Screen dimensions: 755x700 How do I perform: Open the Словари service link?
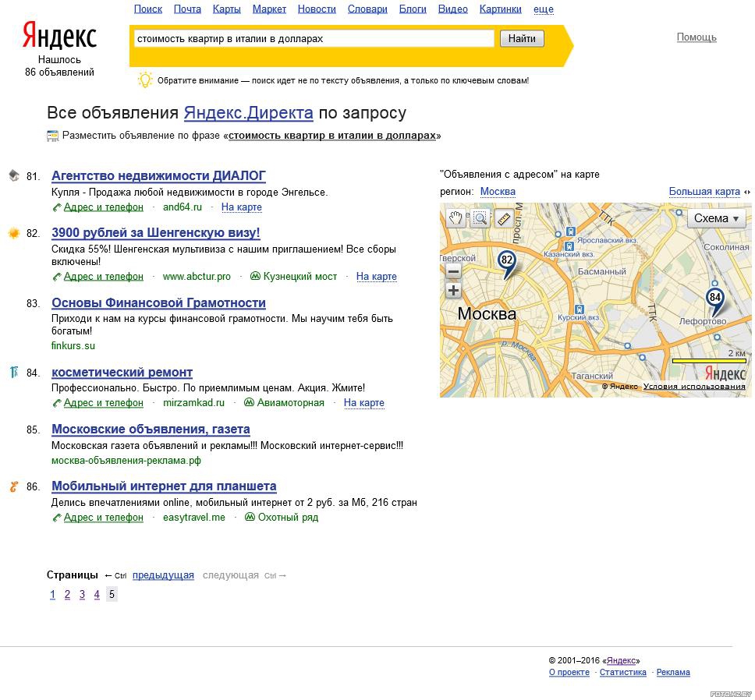point(367,9)
